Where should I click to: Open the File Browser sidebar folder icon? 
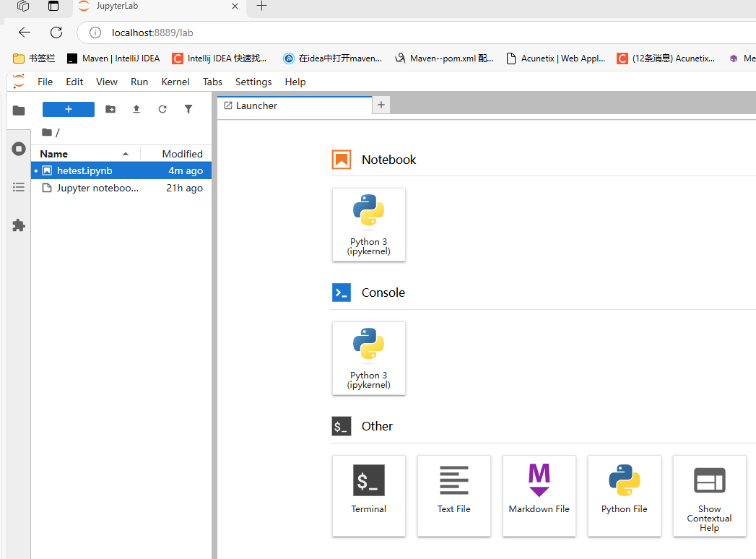click(x=19, y=110)
